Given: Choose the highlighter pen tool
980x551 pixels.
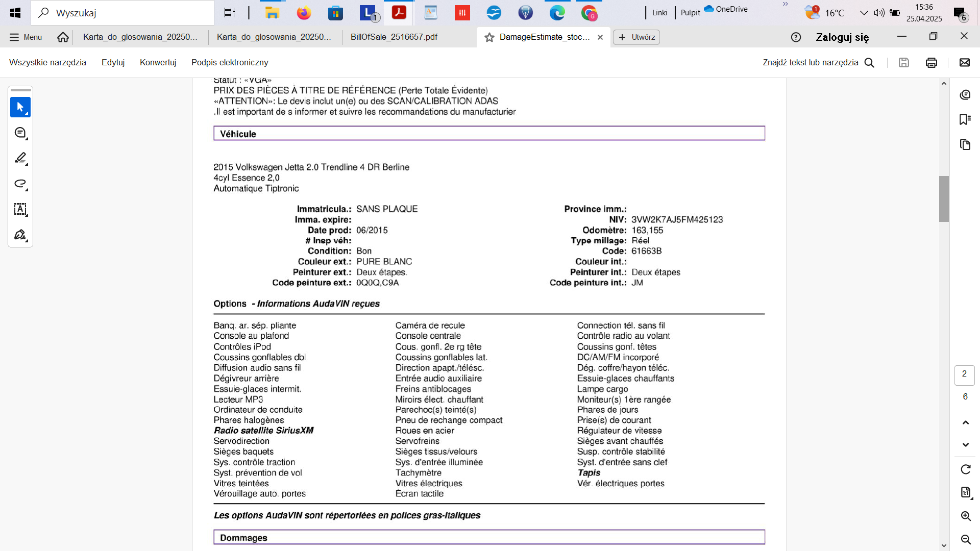Looking at the screenshot, I should click(x=20, y=158).
